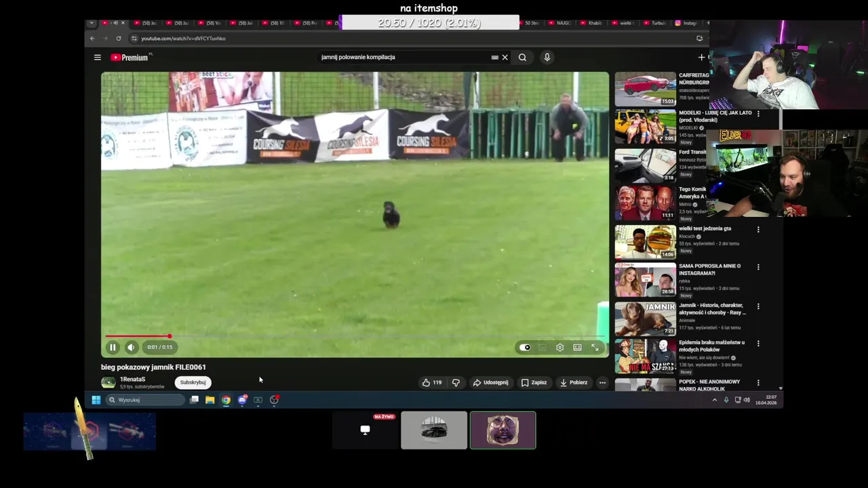
Task: Click the Subskrybuj subscribe button
Action: (193, 382)
